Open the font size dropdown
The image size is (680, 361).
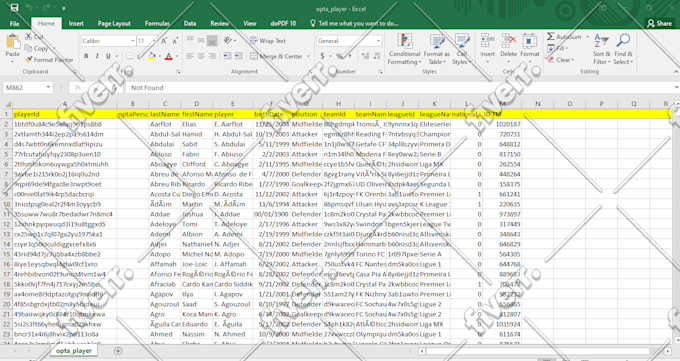point(154,41)
